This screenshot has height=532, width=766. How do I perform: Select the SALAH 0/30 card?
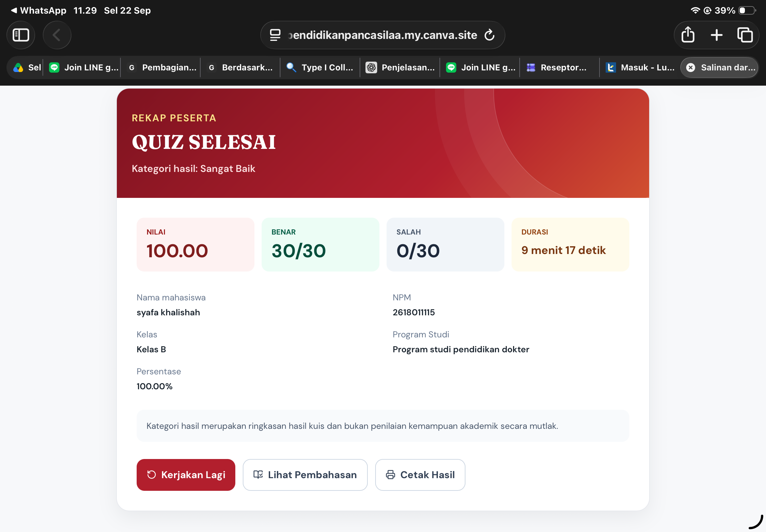(445, 244)
